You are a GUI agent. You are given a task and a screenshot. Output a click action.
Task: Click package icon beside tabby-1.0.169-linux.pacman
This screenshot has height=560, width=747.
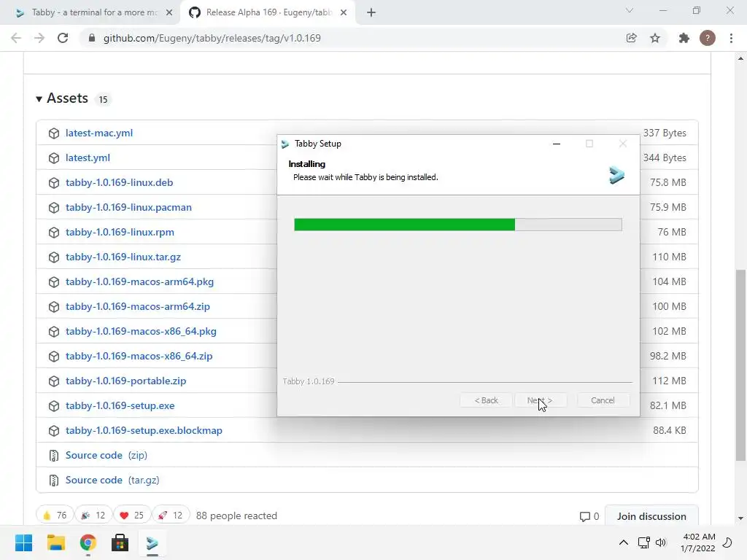coord(54,208)
